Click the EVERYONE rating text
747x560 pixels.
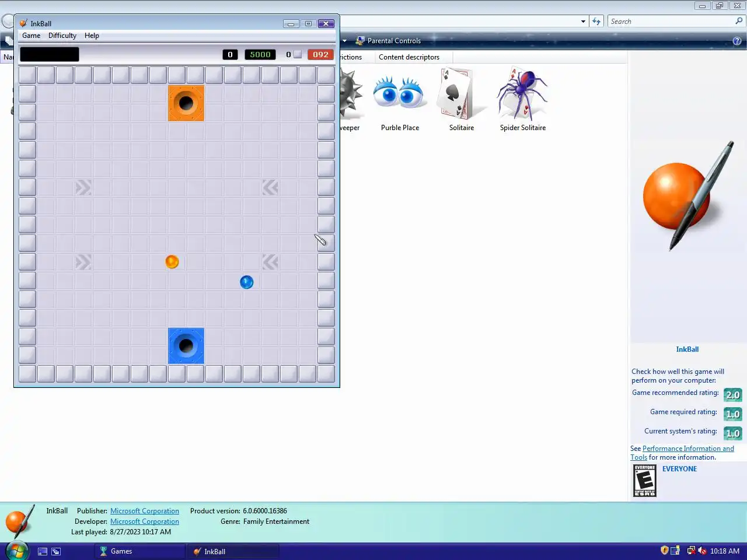click(x=679, y=469)
